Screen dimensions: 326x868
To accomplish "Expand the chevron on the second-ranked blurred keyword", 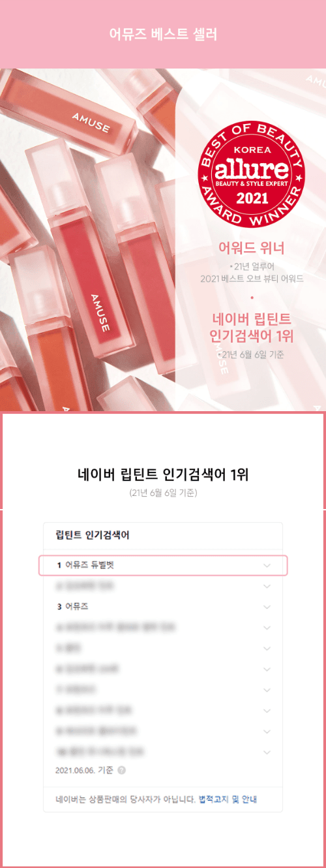I will [267, 586].
